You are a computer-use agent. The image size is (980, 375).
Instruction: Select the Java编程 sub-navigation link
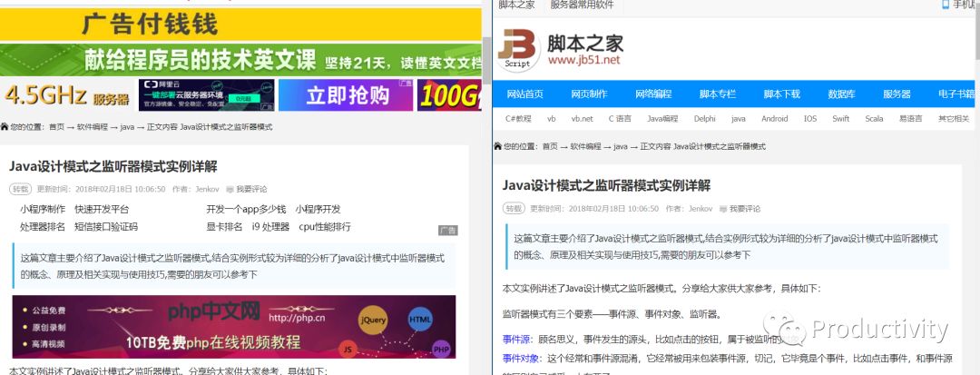pos(662,119)
